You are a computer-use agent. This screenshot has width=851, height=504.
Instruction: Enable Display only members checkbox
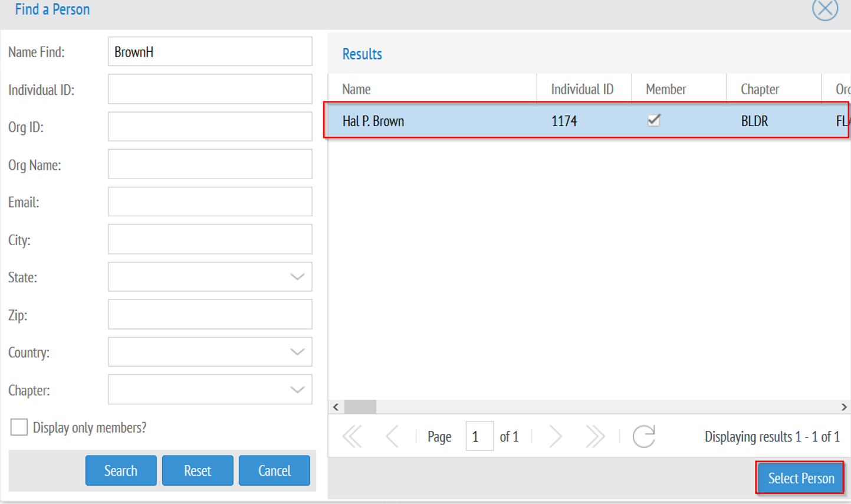coord(19,427)
